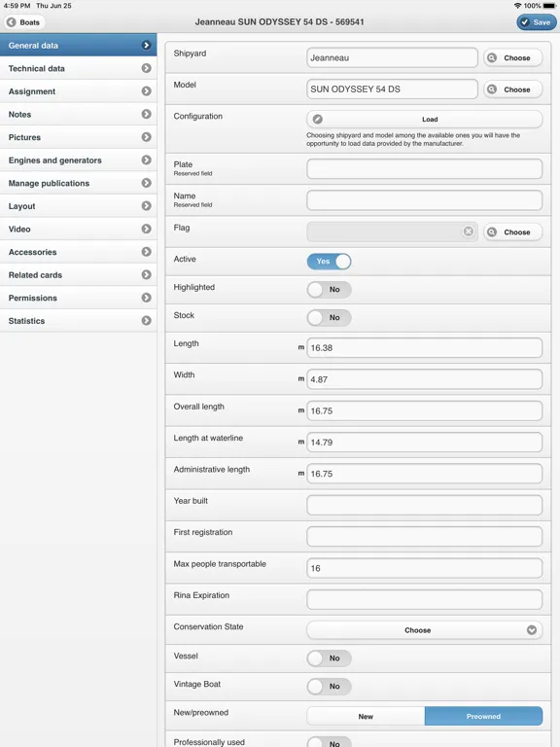This screenshot has height=747, width=560.
Task: Enable the Vessel switch
Action: coord(329,658)
